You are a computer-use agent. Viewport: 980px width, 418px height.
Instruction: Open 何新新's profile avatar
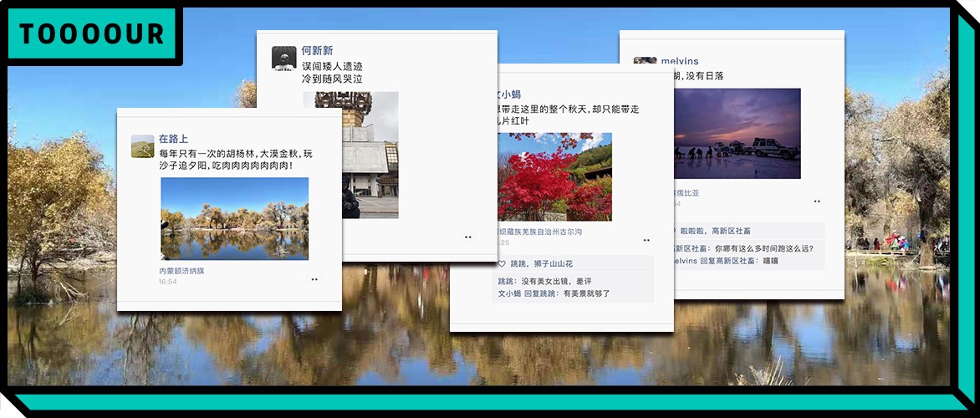coord(283,59)
